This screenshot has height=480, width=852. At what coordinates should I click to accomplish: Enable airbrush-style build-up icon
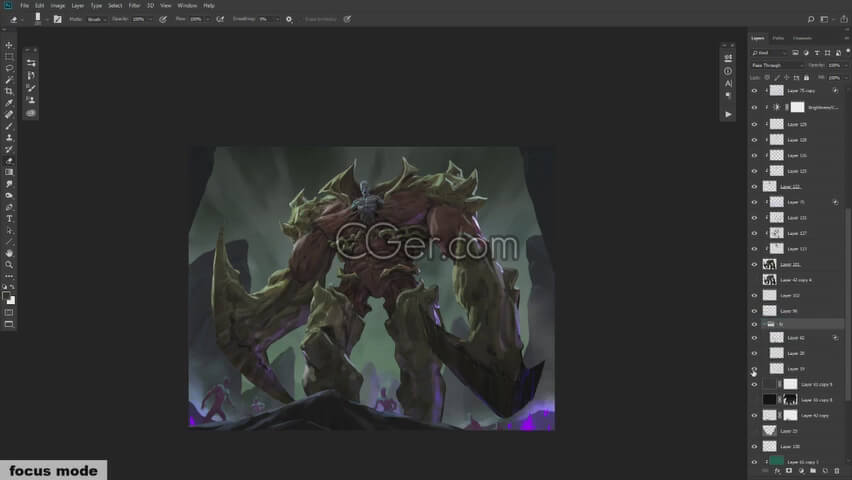pos(220,19)
